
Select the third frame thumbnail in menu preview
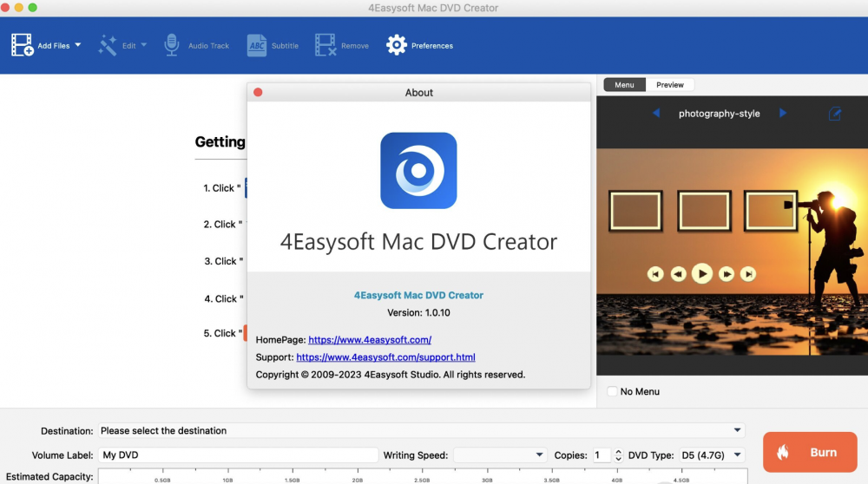(771, 211)
